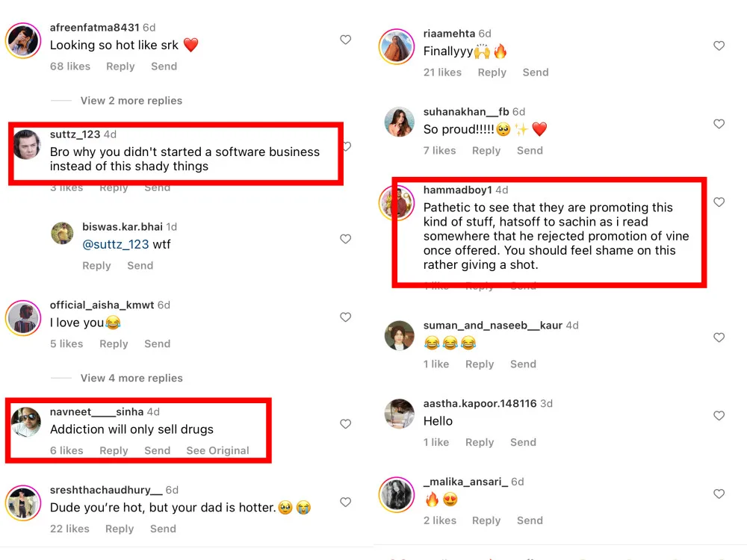Send riaamehta's comment
This screenshot has height=560, width=747.
535,72
